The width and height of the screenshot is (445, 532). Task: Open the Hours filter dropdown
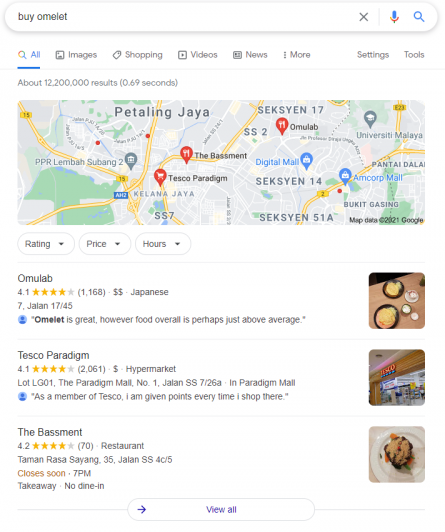[x=163, y=244]
